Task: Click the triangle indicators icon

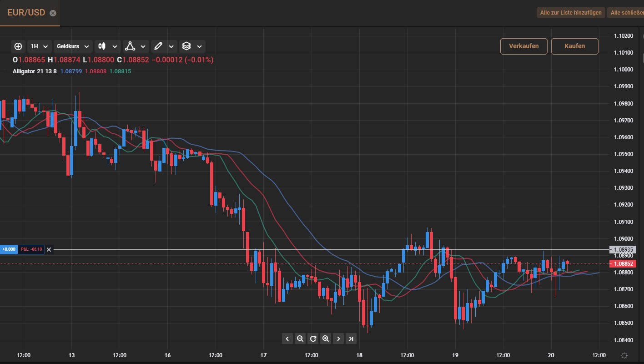Action: (130, 46)
